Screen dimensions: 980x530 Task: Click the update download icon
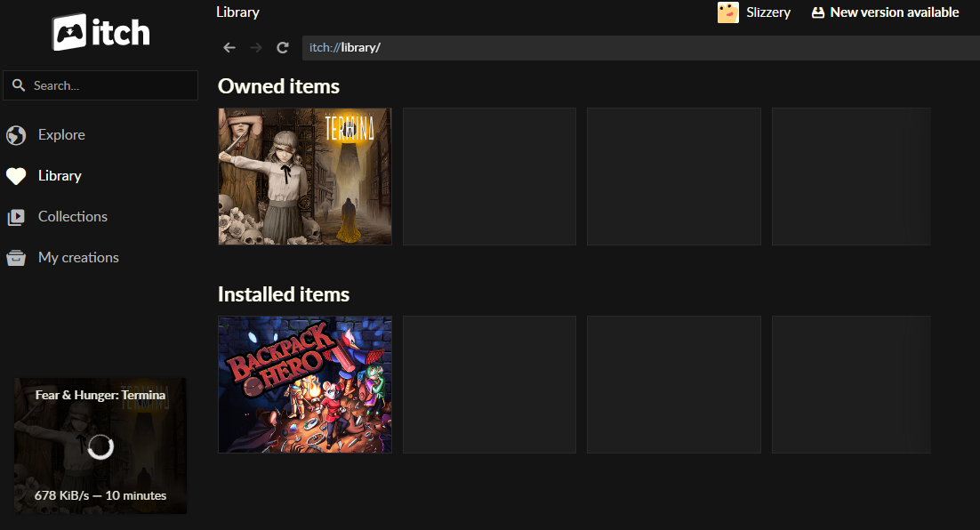pyautogui.click(x=818, y=12)
